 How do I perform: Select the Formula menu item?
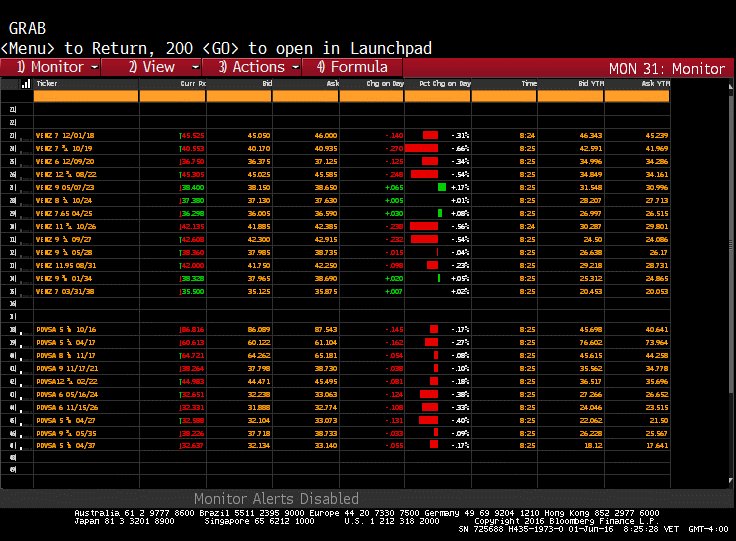point(351,67)
